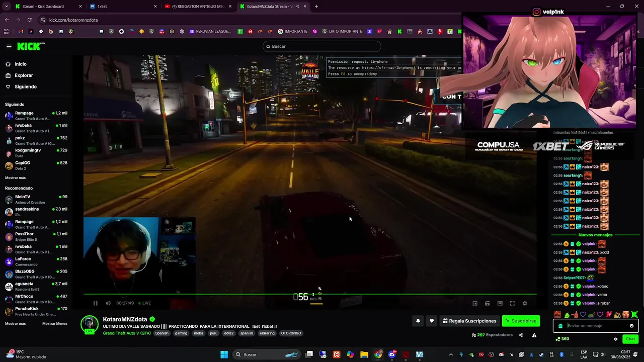Click the green stream progress bar
Image resolution: width=644 pixels, height=362 pixels.
click(x=310, y=295)
